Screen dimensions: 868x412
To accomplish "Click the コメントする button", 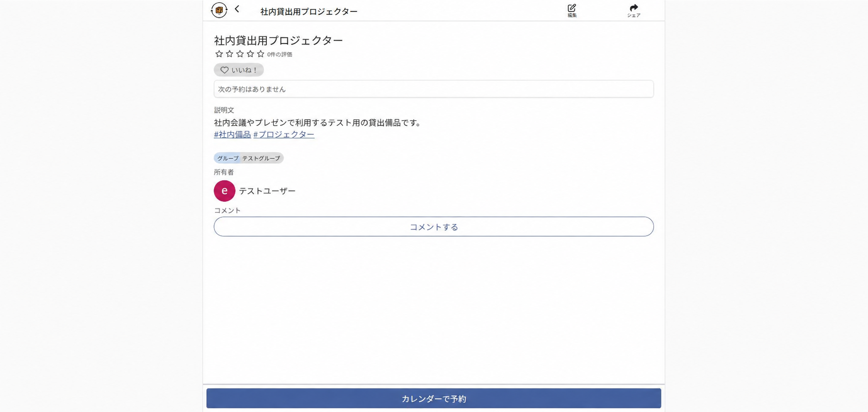I will click(434, 227).
